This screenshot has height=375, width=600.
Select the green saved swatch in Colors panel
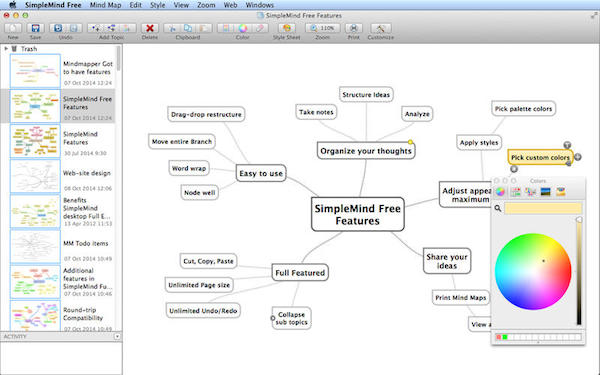pyautogui.click(x=505, y=337)
